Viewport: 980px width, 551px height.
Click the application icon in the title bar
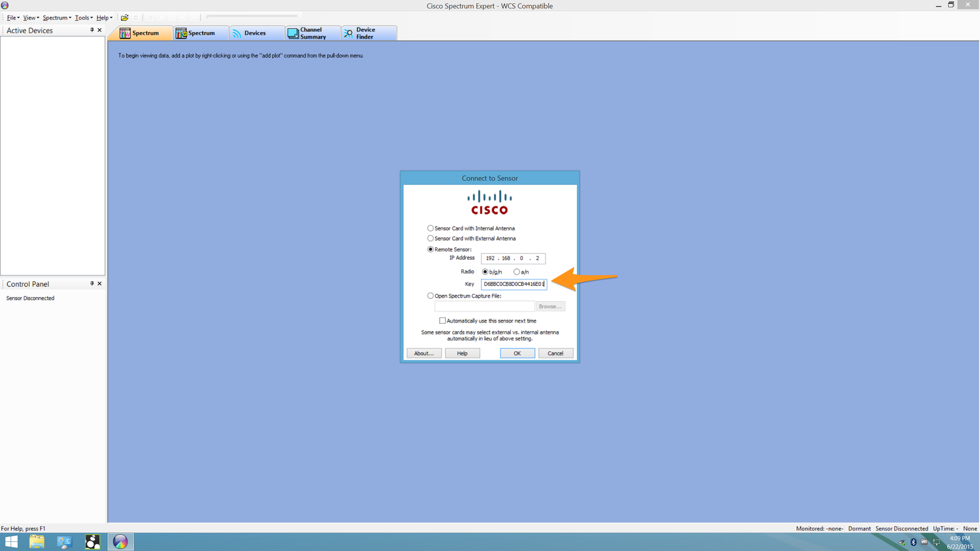[x=5, y=5]
